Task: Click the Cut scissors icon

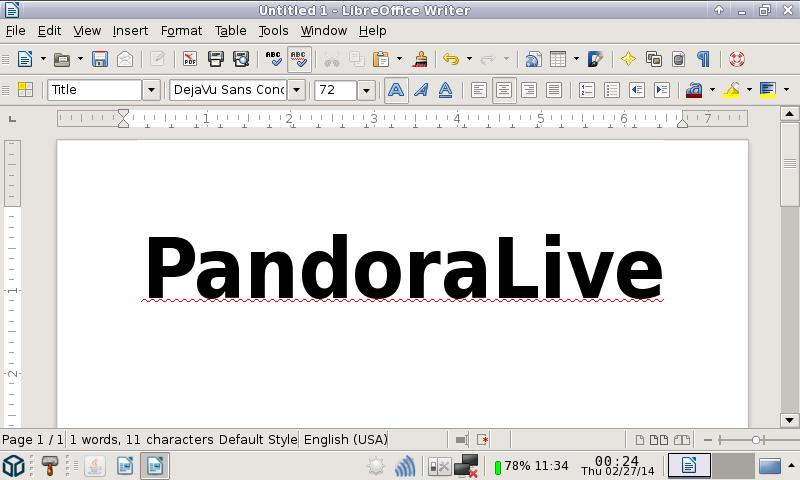Action: click(x=332, y=59)
